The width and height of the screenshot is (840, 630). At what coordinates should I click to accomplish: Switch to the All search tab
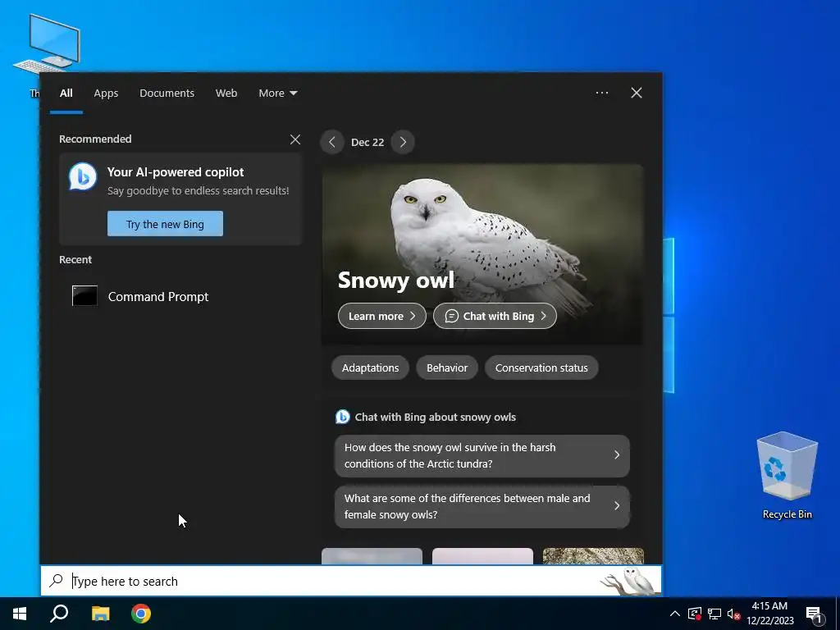(66, 94)
